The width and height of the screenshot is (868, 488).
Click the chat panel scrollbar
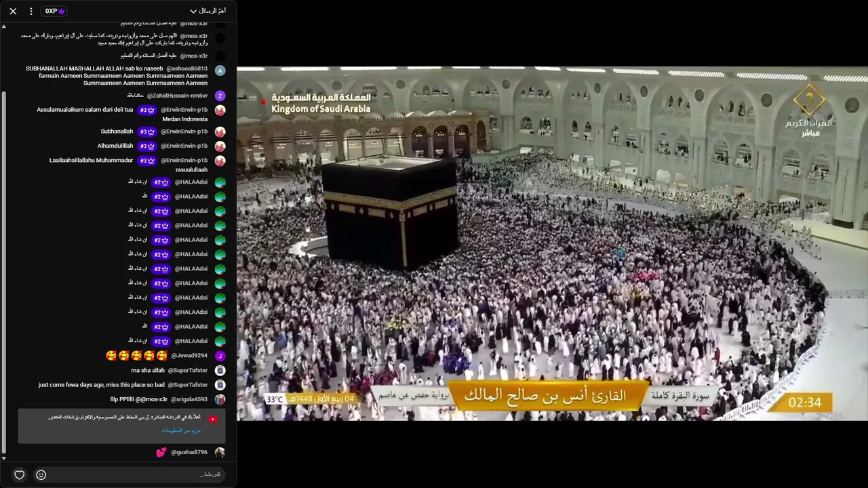3,271
